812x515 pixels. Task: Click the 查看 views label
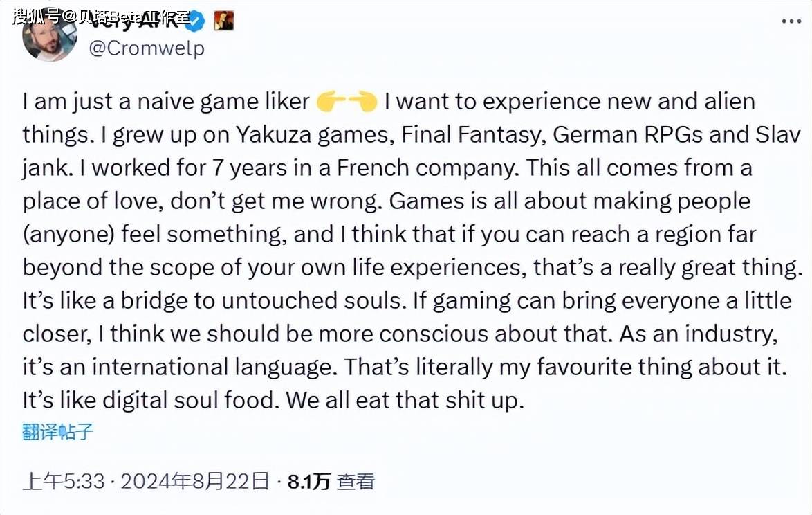[356, 481]
